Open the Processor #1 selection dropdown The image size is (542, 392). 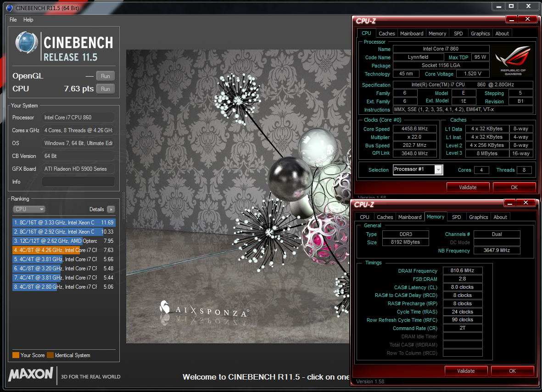(438, 170)
